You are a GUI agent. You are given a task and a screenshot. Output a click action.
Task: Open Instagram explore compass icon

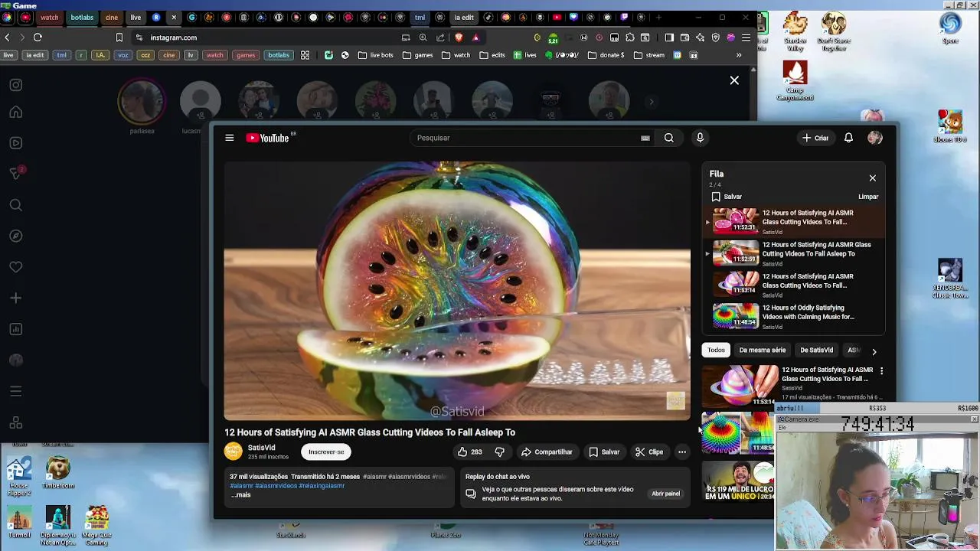coord(16,236)
